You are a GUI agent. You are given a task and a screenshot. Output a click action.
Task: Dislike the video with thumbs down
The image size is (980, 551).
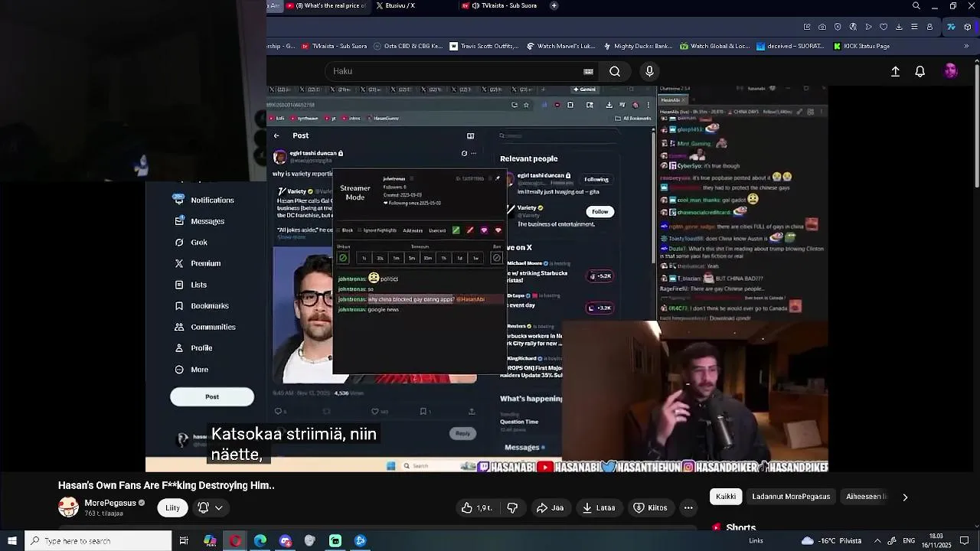[512, 507]
